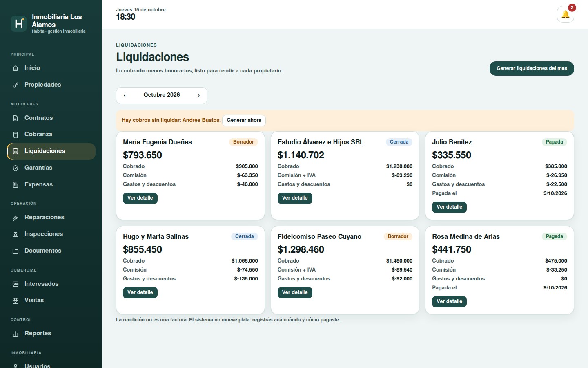Open Hugo y Marta Salinas detail

coord(140,292)
